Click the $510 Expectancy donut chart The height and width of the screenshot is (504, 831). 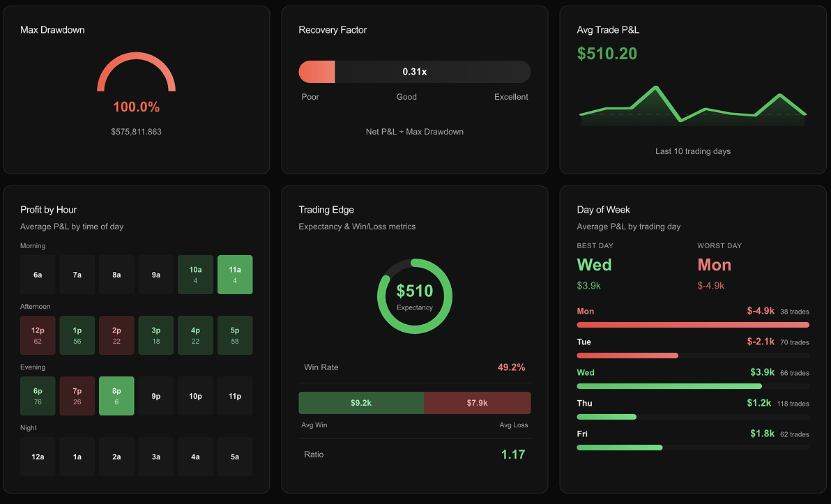pos(415,296)
